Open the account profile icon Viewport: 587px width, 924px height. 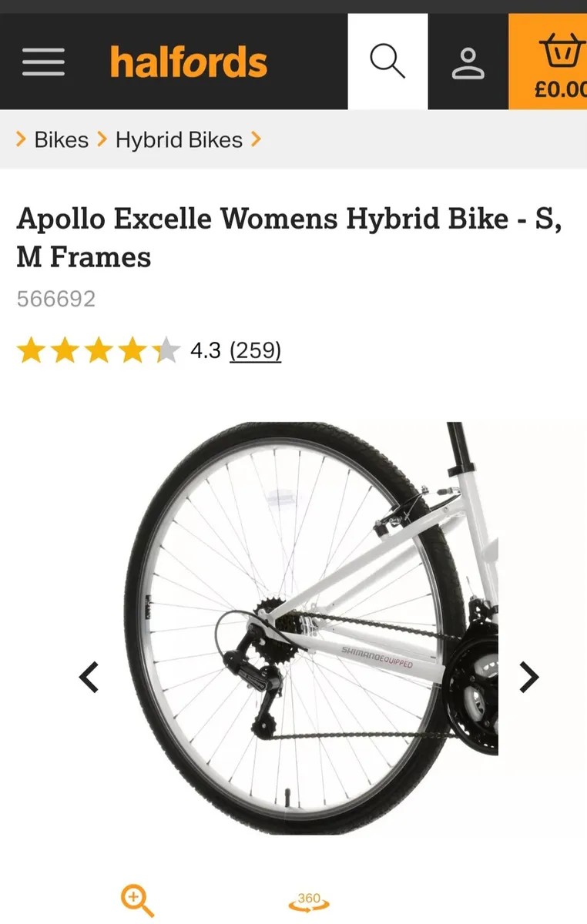[x=468, y=62]
